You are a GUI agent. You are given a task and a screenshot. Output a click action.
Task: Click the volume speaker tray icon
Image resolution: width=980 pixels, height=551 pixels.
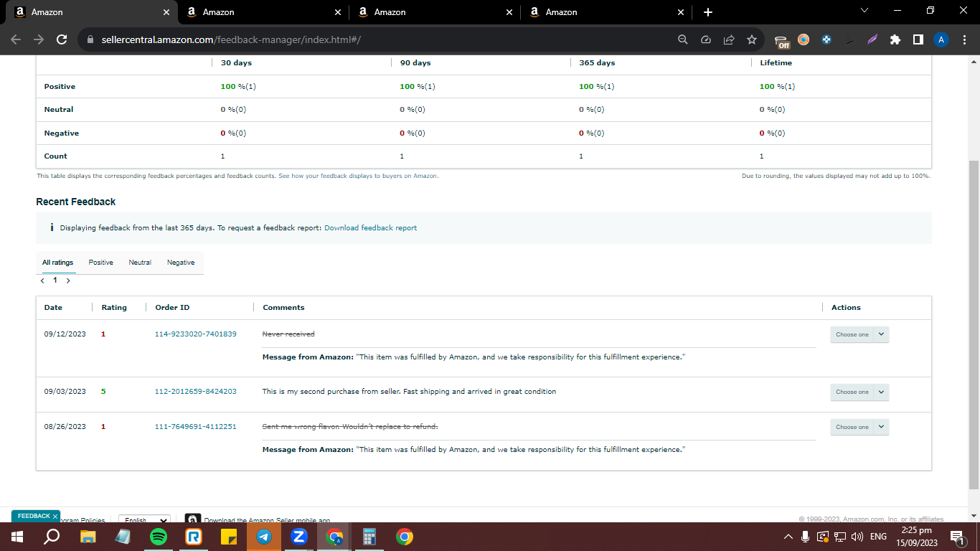(857, 537)
